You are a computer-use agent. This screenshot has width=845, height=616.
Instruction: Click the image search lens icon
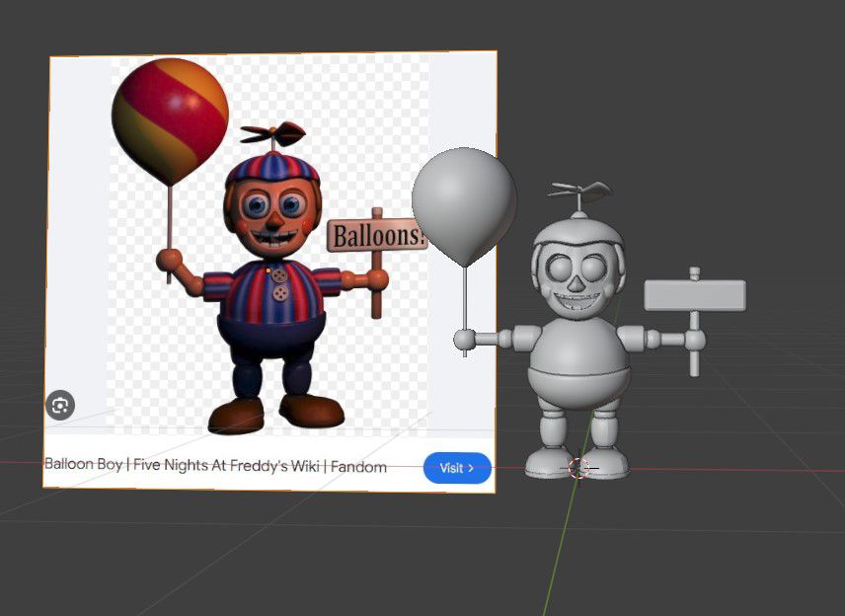coord(60,405)
